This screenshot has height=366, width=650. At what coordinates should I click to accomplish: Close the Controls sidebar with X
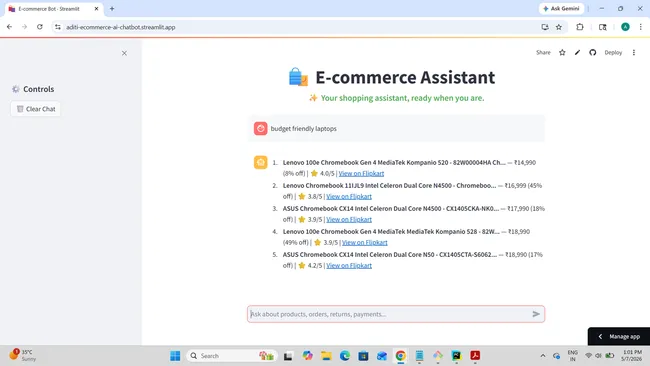(124, 53)
